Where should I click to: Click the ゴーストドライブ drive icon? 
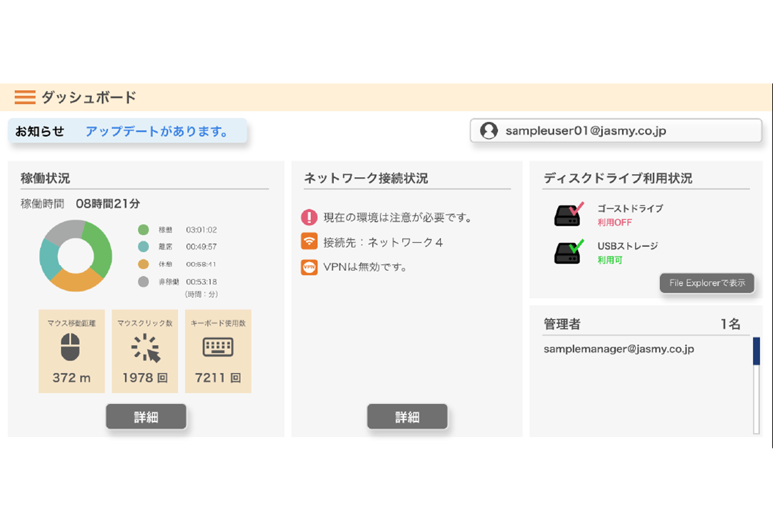click(568, 214)
